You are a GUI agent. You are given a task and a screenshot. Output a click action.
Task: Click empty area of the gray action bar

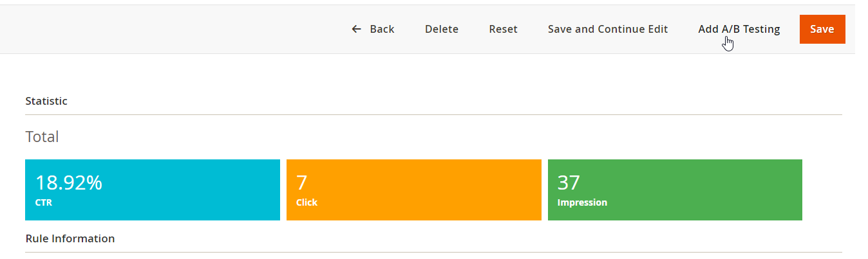click(174, 29)
